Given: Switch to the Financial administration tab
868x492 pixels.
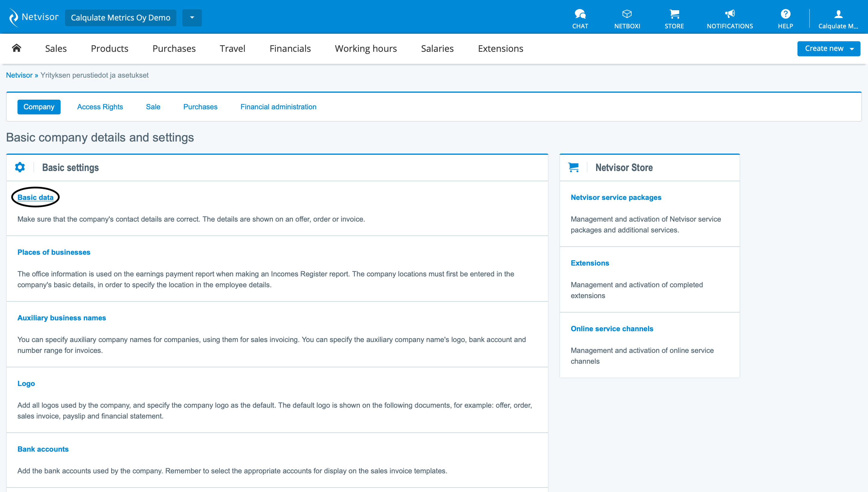Looking at the screenshot, I should click(x=278, y=107).
